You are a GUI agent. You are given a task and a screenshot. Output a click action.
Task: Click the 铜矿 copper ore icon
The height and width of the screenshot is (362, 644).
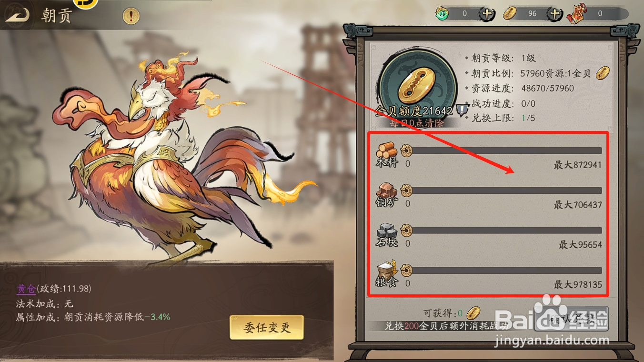(386, 190)
